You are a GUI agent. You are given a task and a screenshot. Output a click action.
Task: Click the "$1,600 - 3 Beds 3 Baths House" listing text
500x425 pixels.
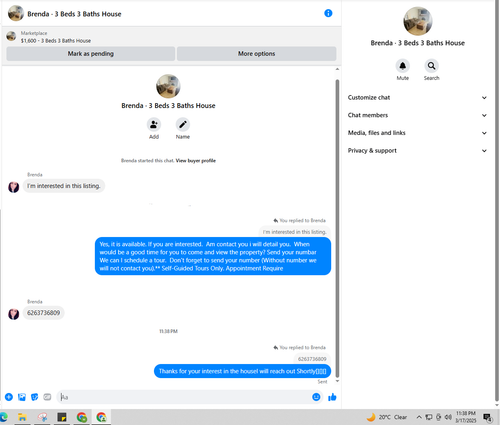click(x=56, y=41)
